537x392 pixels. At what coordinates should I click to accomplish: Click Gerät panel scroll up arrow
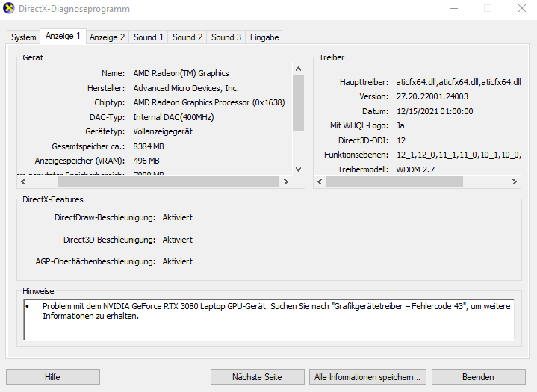[298, 69]
